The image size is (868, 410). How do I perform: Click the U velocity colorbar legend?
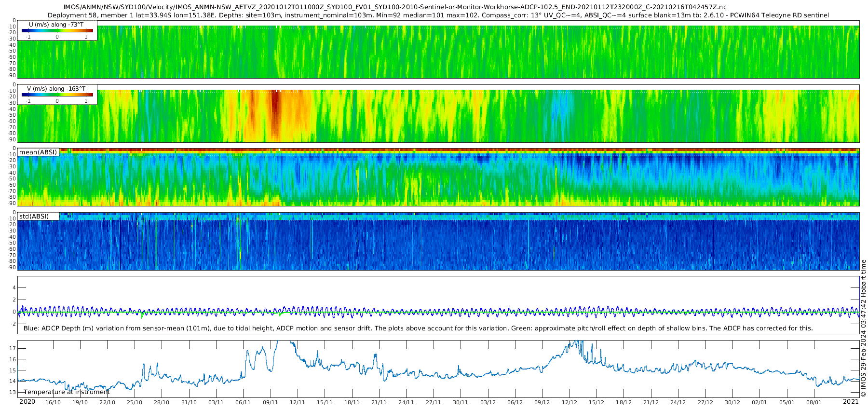point(57,30)
